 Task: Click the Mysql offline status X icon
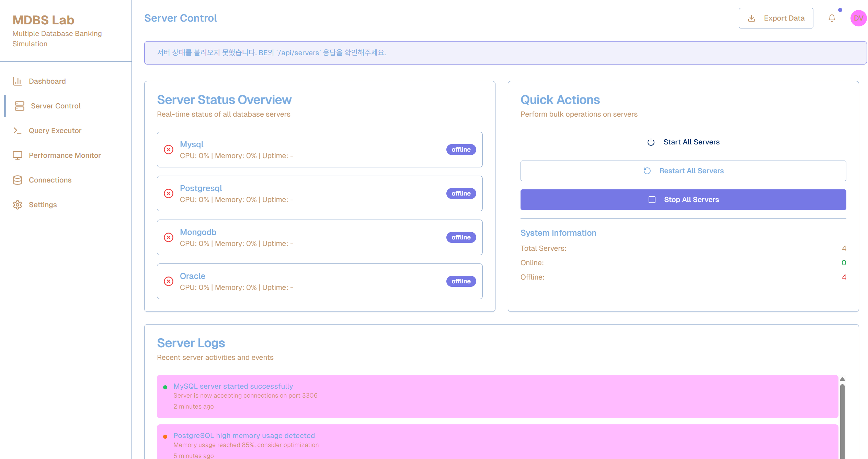[169, 150]
